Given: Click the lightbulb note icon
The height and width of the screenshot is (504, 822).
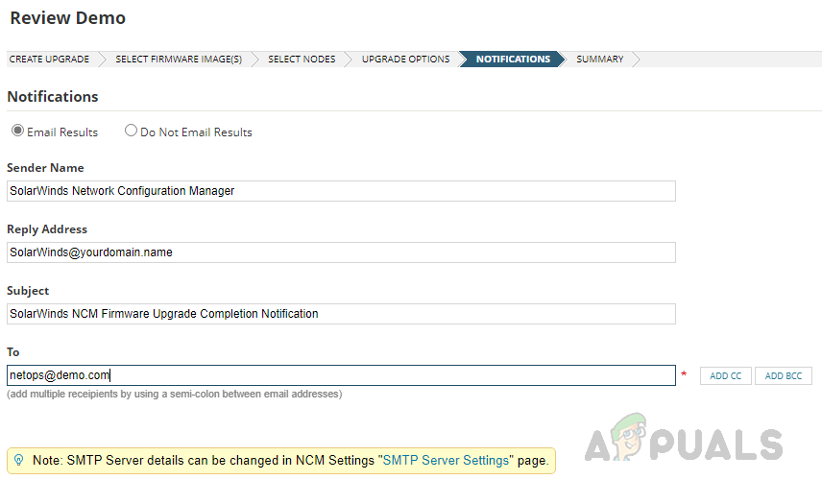Looking at the screenshot, I should (19, 461).
